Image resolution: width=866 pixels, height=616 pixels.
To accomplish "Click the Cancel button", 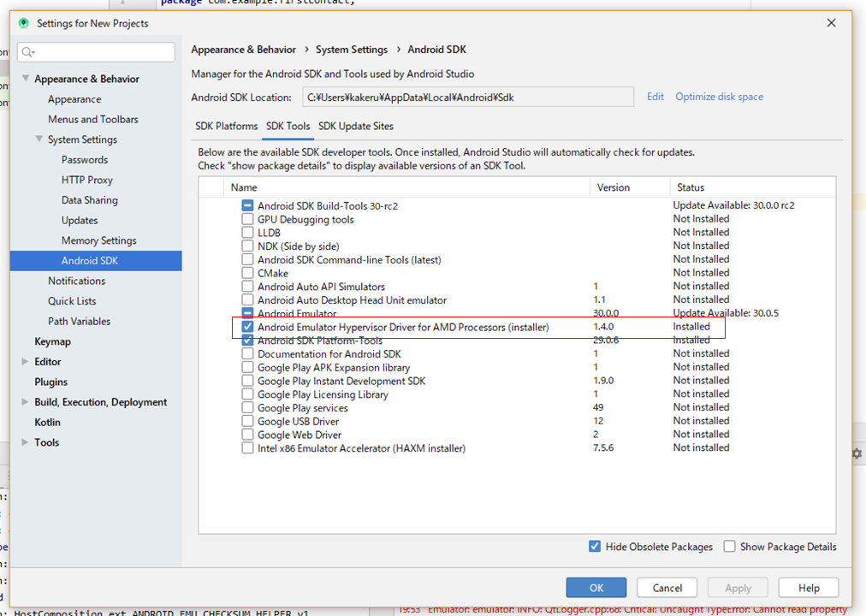I will click(667, 587).
